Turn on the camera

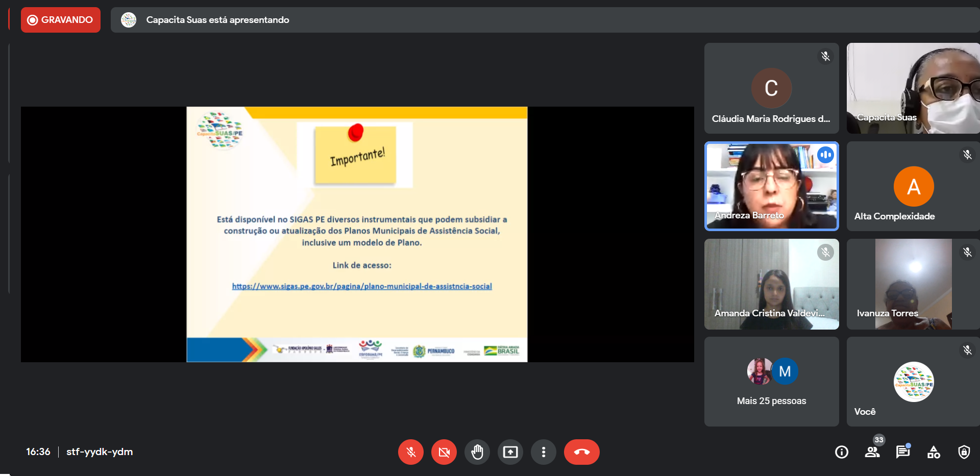coord(444,452)
